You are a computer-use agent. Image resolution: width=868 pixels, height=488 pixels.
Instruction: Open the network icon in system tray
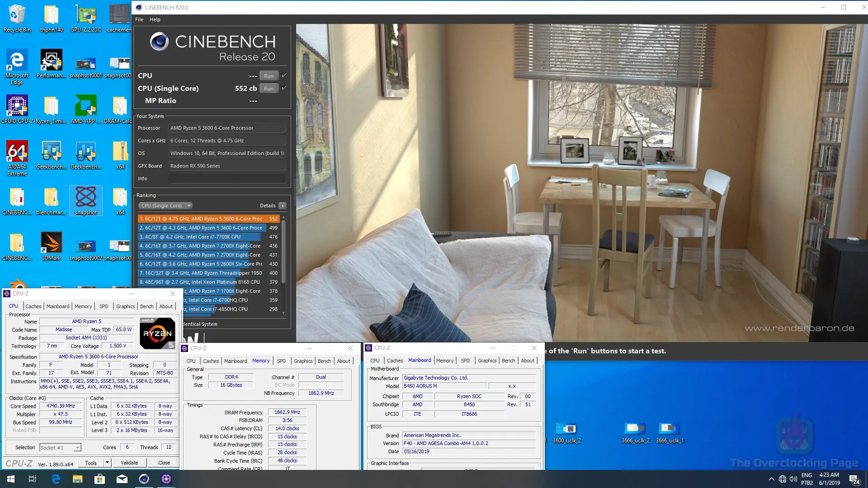pos(783,479)
